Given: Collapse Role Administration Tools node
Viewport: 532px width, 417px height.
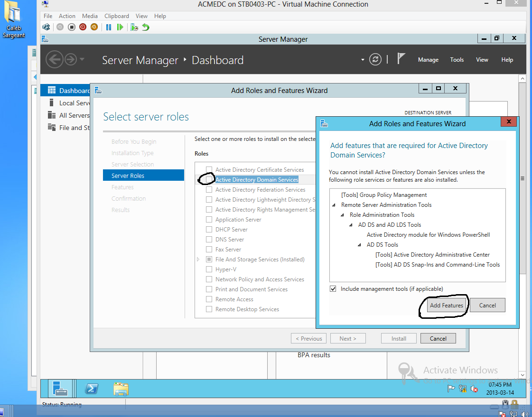Looking at the screenshot, I should point(342,215).
